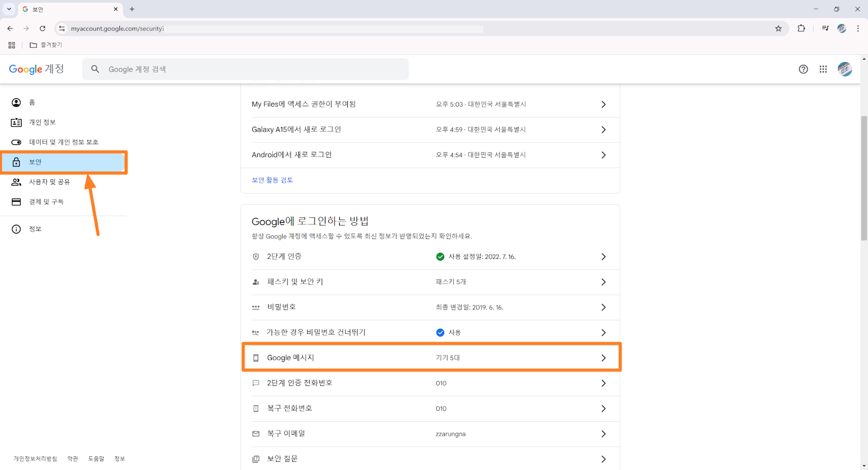Open 데이터 및 개인 정보 보호 sidebar item
Image resolution: width=868 pixels, height=470 pixels.
click(x=63, y=142)
